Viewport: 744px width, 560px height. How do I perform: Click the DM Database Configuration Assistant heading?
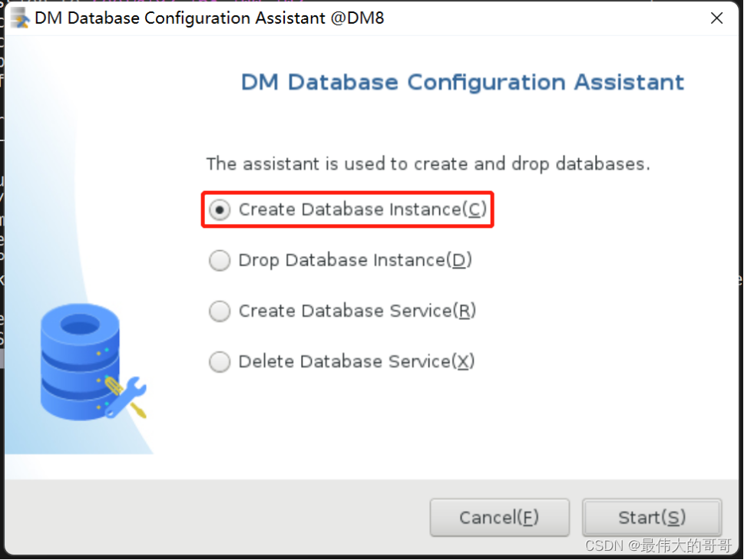[461, 81]
